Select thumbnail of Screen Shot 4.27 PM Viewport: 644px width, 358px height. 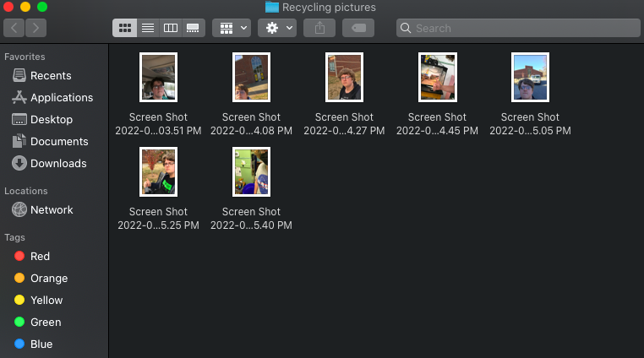[344, 77]
